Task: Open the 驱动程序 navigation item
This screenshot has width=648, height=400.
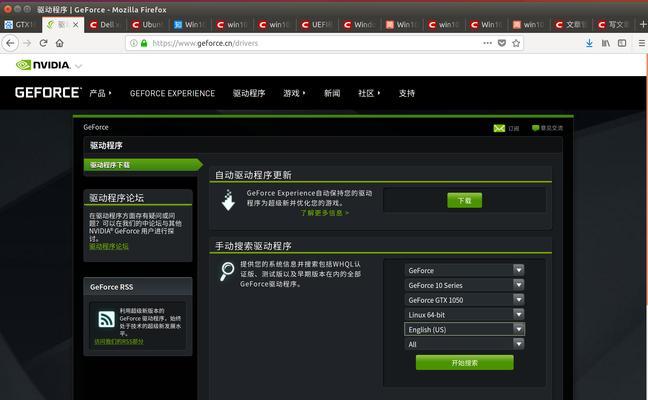Action: (249, 93)
